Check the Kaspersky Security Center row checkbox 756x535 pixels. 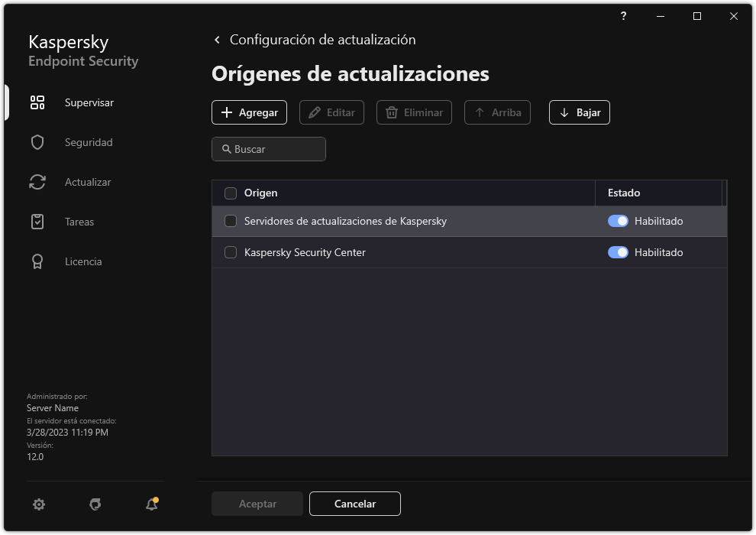[230, 252]
